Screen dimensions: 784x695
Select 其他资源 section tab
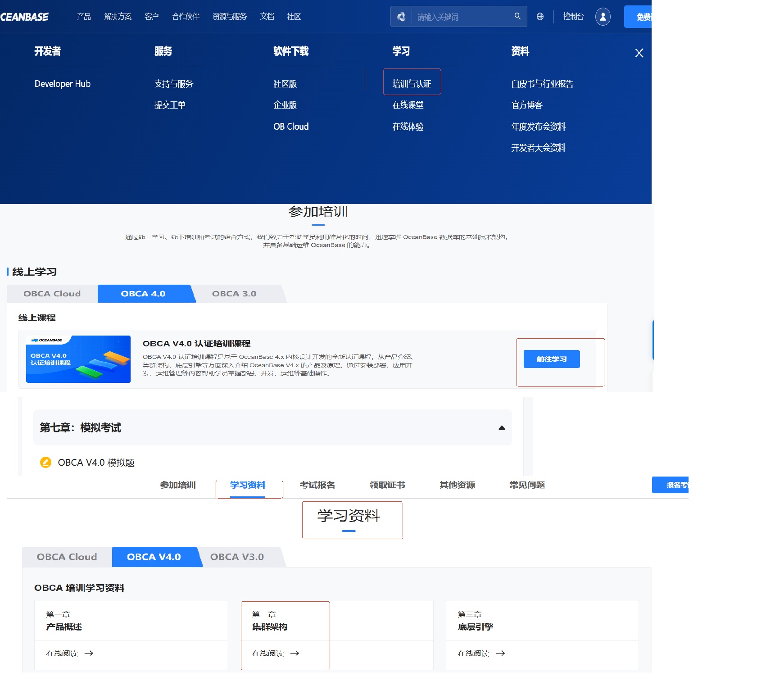457,485
